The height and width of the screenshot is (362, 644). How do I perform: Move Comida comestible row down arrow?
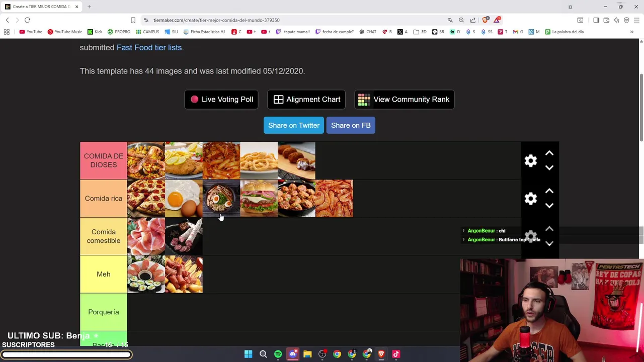(x=549, y=243)
